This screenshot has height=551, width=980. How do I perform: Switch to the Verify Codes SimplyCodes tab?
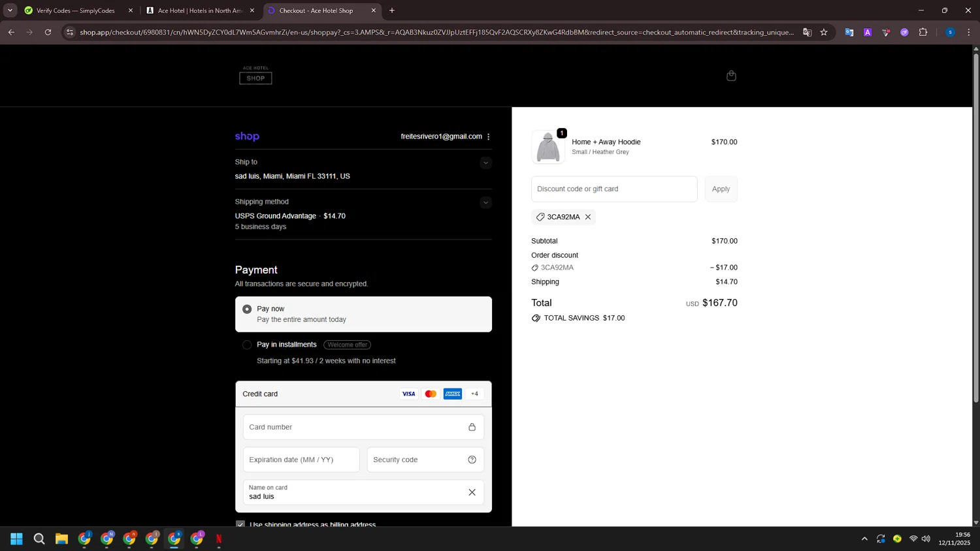75,10
